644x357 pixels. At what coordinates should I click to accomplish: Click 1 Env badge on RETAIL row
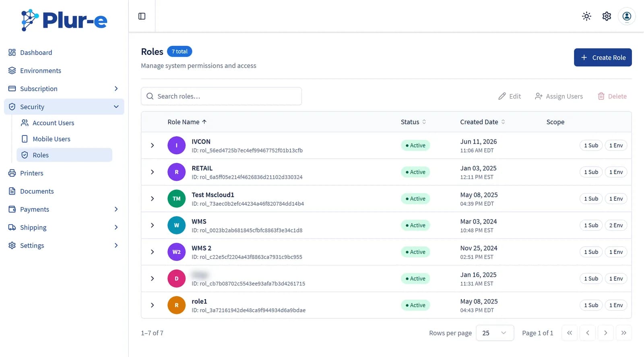pos(616,172)
